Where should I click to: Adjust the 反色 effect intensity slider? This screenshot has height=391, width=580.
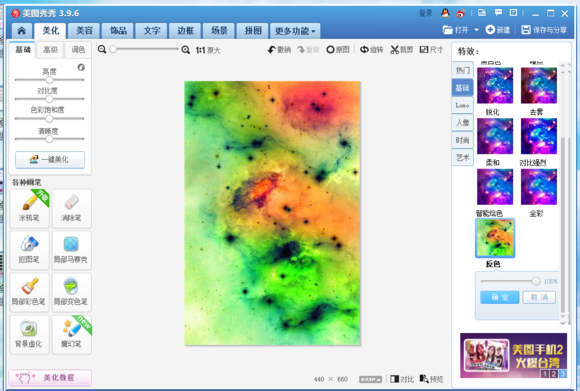coord(510,281)
